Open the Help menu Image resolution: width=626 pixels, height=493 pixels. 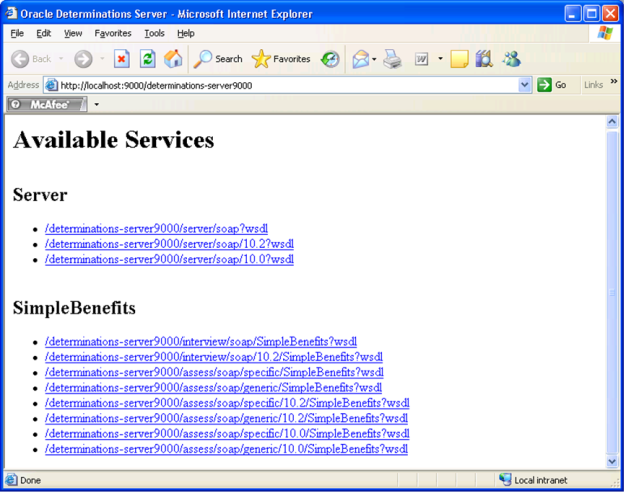[186, 33]
